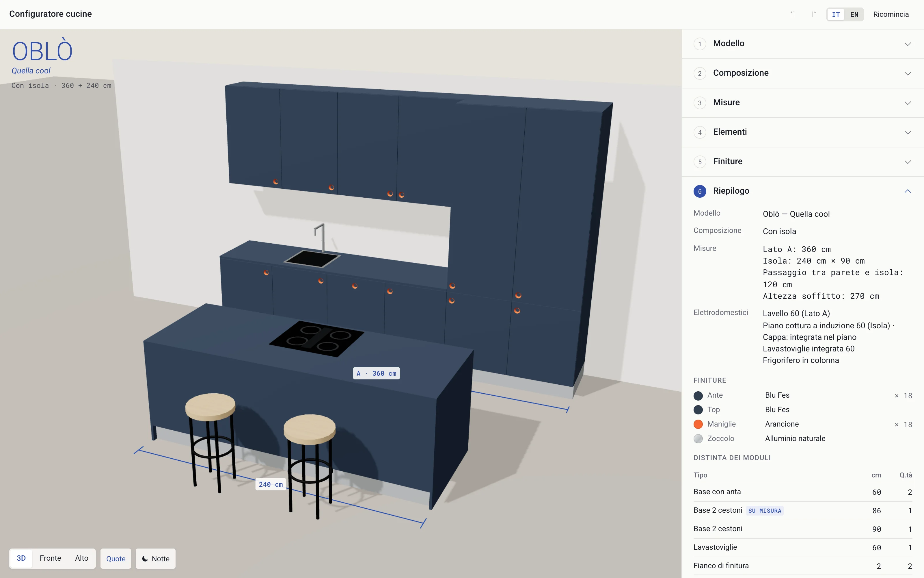The width and height of the screenshot is (924, 578).
Task: Switch language to EN
Action: pos(854,14)
